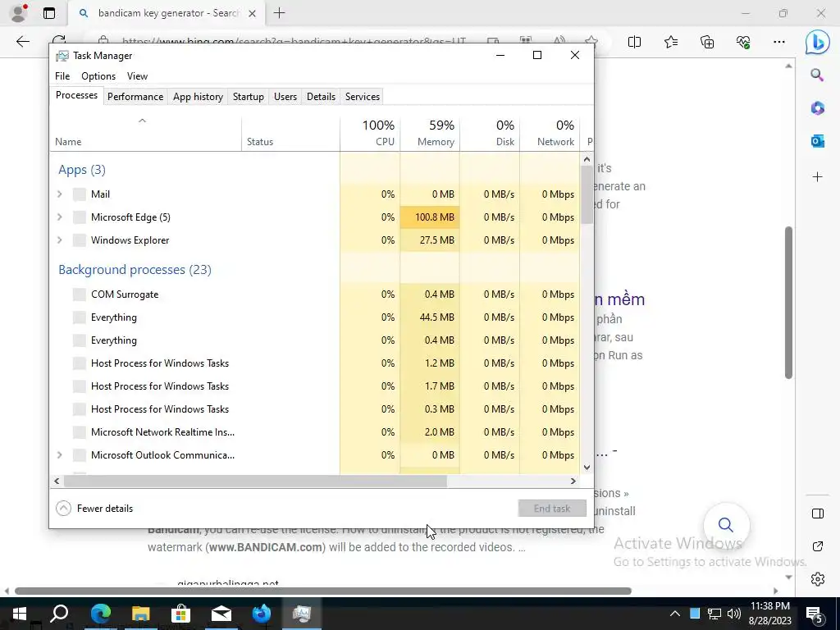Open link in new window sidebar icon
The height and width of the screenshot is (630, 840).
[818, 546]
